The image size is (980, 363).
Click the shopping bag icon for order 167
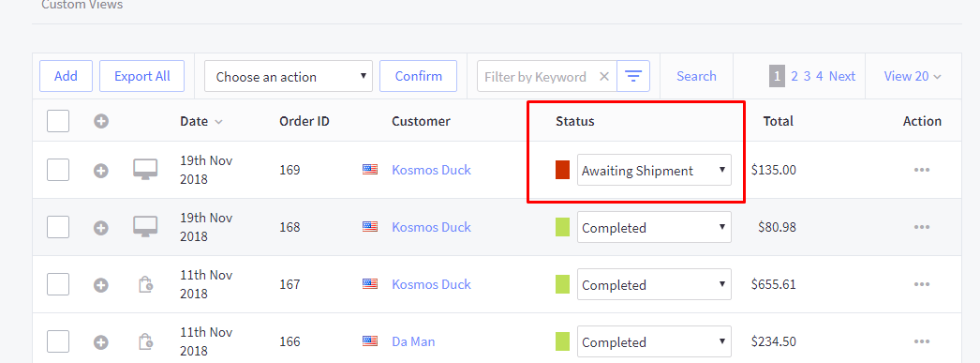coord(145,285)
